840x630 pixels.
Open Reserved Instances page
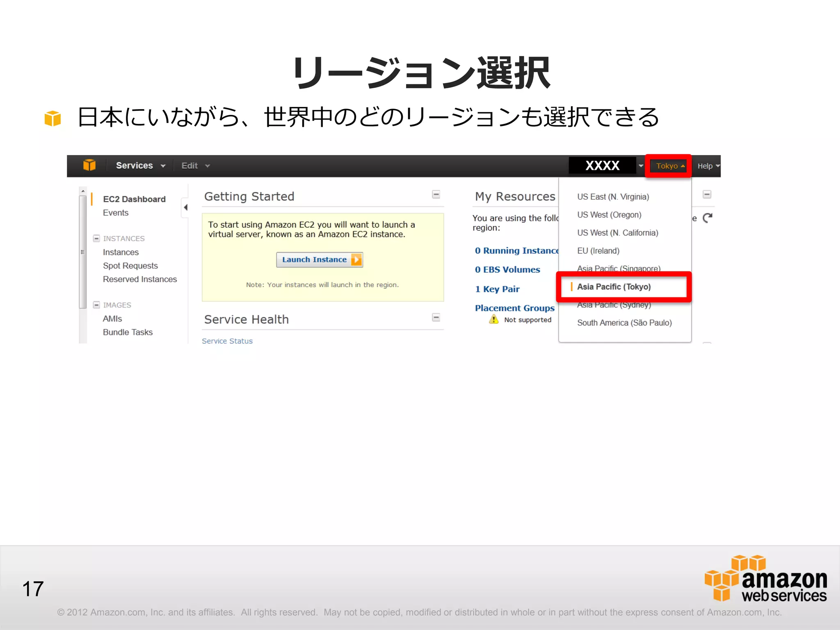tap(140, 279)
